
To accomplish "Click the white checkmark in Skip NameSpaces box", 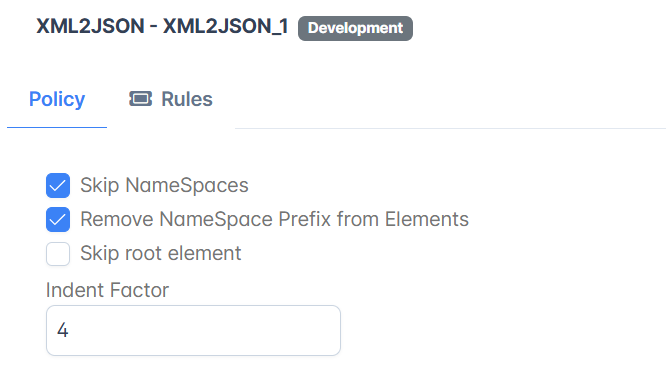I will (x=58, y=186).
